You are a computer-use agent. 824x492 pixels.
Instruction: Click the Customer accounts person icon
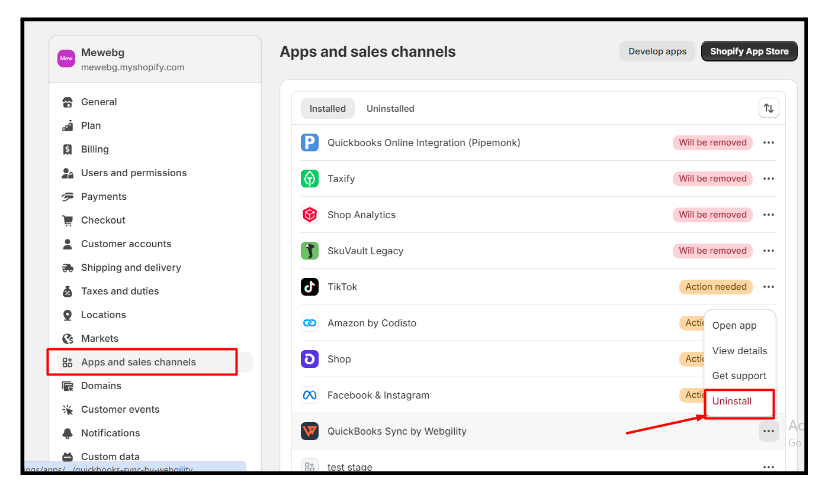[x=67, y=244]
